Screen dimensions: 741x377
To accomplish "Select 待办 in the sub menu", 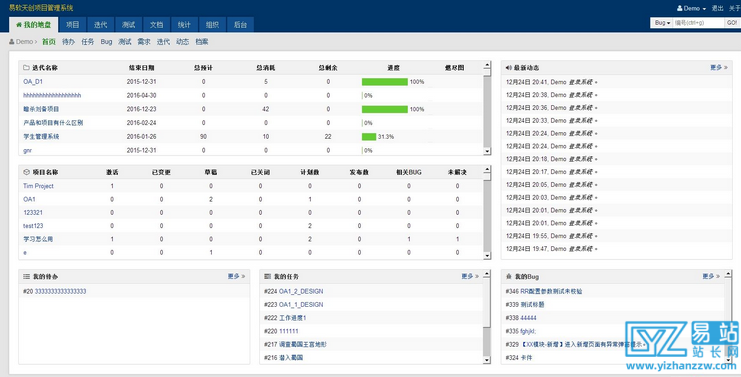I will pos(69,42).
